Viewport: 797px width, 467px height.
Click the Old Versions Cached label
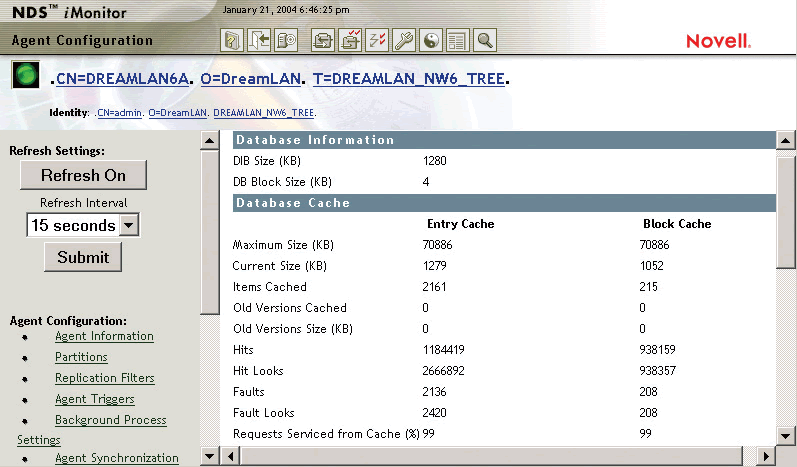tap(290, 308)
